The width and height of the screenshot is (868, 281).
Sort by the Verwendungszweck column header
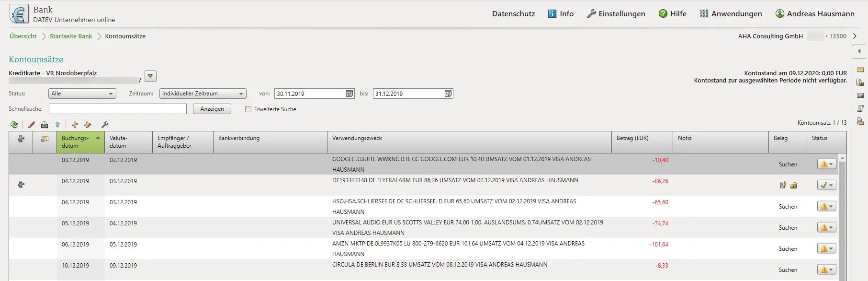pyautogui.click(x=469, y=142)
